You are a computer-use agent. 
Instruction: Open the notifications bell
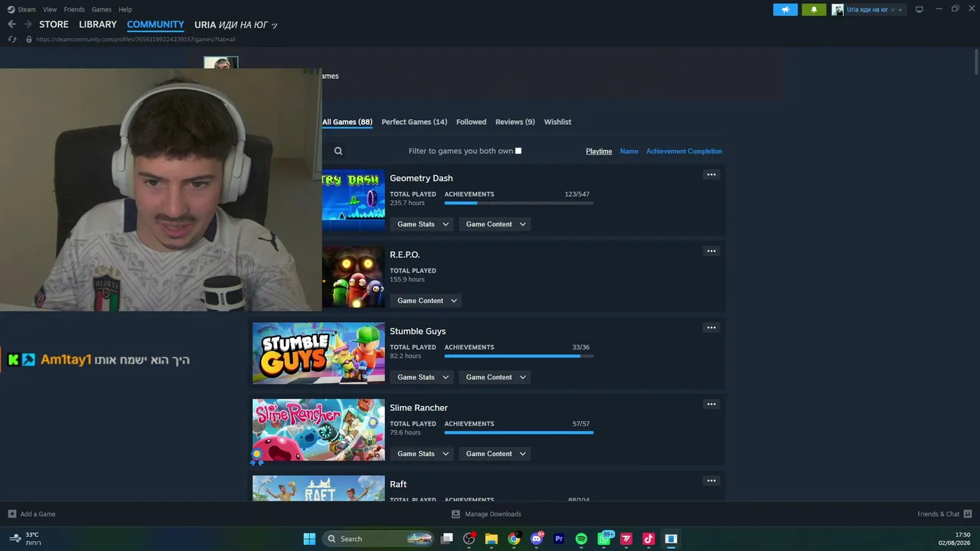(814, 9)
